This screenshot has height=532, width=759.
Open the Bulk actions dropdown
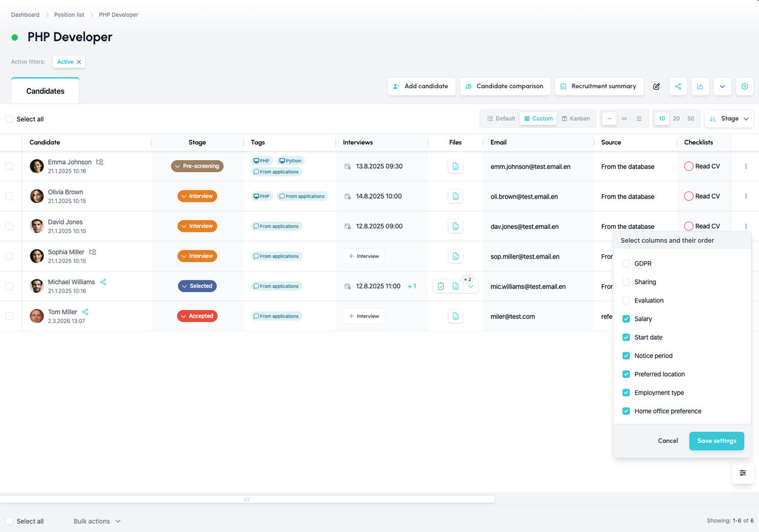click(97, 521)
